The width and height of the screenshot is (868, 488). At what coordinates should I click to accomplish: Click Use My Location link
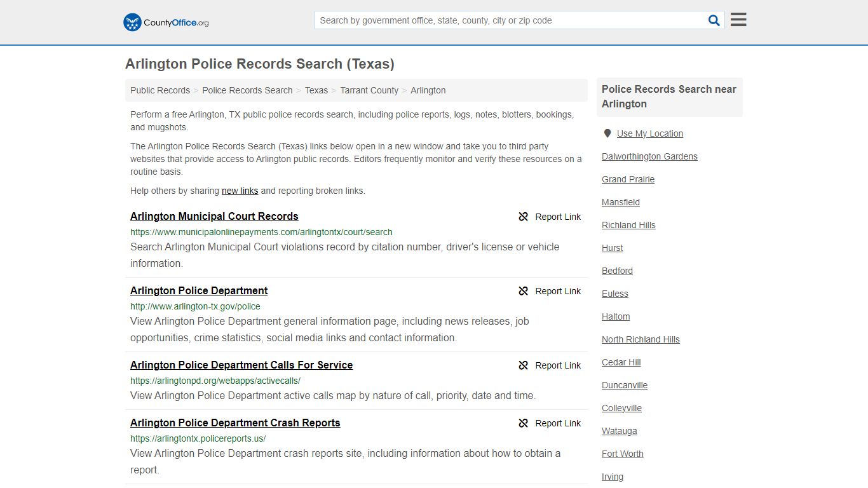[x=650, y=133]
